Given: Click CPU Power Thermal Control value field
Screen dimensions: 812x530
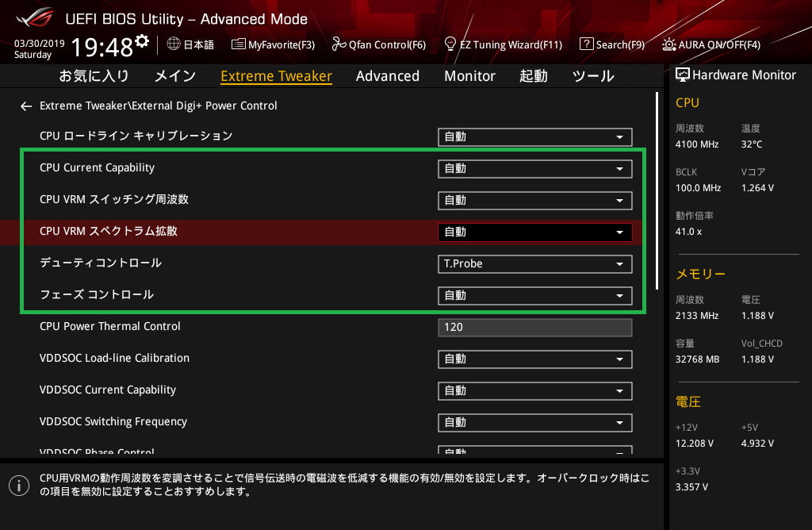Looking at the screenshot, I should 535,328.
